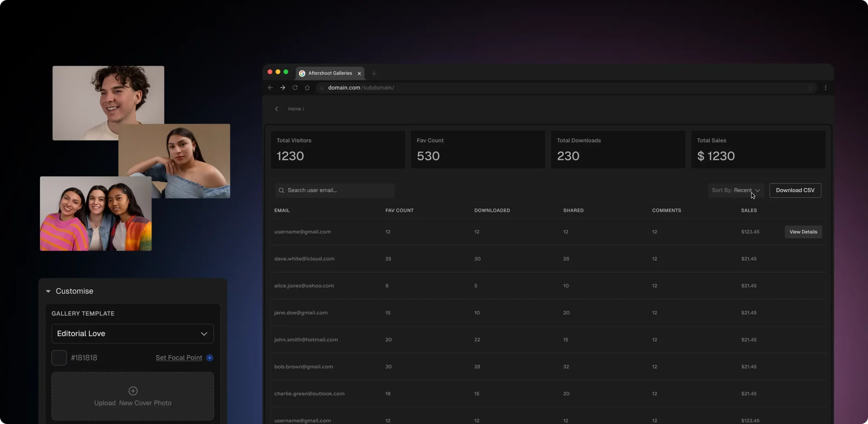Click the GALLERY TEMPLATE label
Screen dimensions: 868x424
tap(83, 314)
